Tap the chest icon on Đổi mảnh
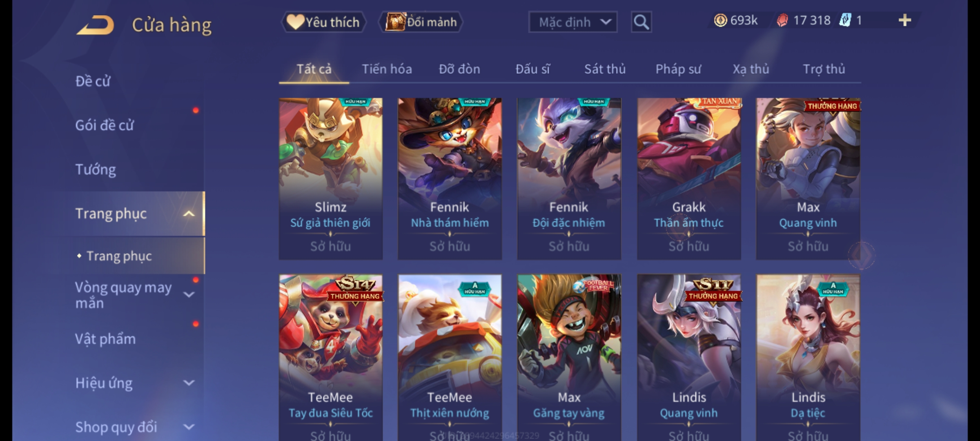This screenshot has height=441, width=980. click(x=395, y=22)
